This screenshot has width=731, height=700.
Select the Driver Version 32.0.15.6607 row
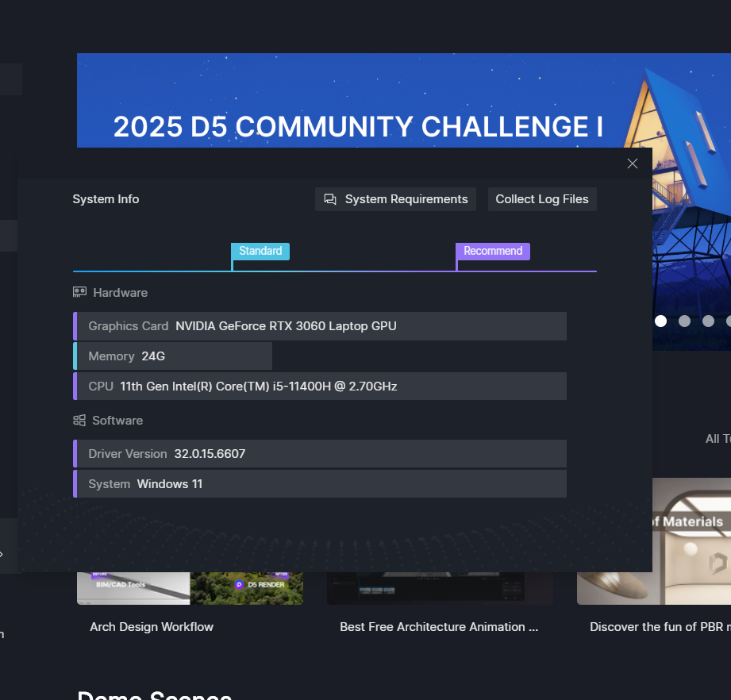tap(320, 454)
